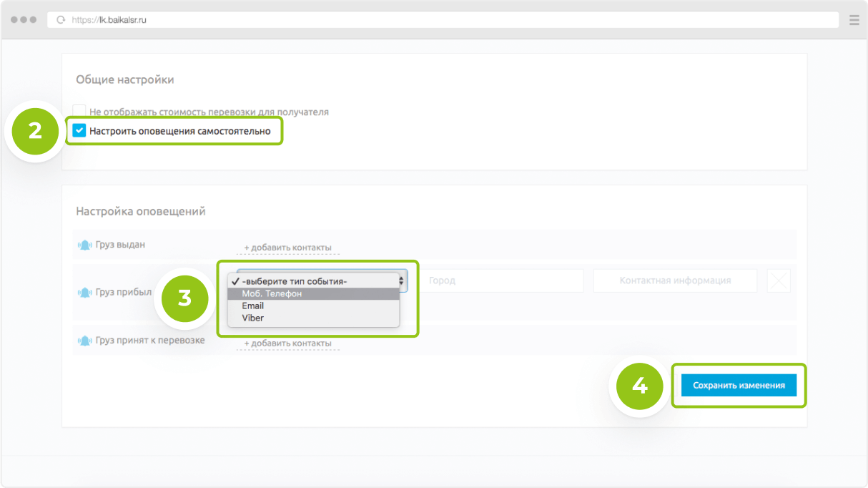The width and height of the screenshot is (868, 488).
Task: Click the X icon to remove contact row
Action: click(779, 281)
